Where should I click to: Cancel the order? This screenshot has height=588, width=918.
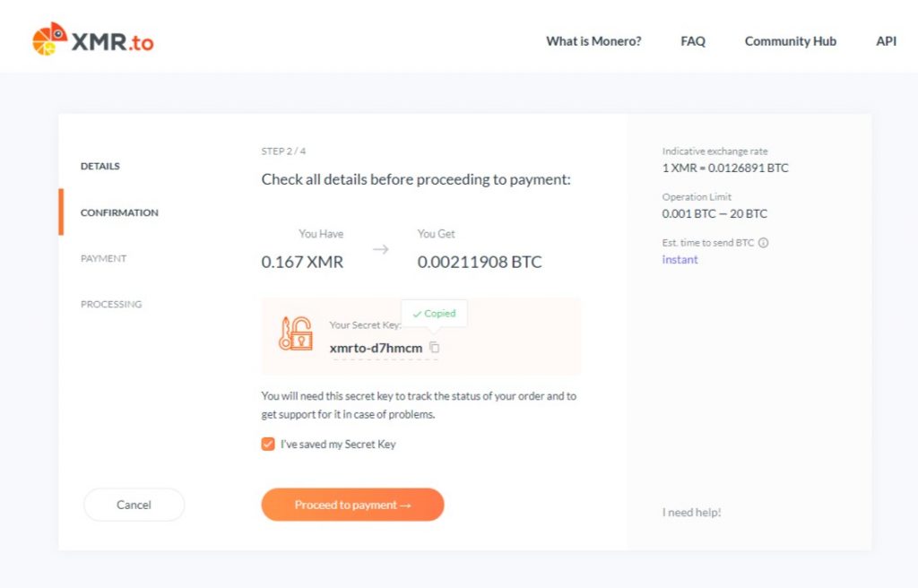(x=134, y=505)
